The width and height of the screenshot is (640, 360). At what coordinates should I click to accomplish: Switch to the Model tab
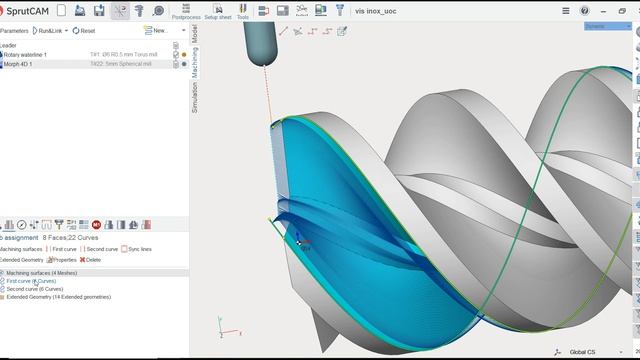point(195,33)
